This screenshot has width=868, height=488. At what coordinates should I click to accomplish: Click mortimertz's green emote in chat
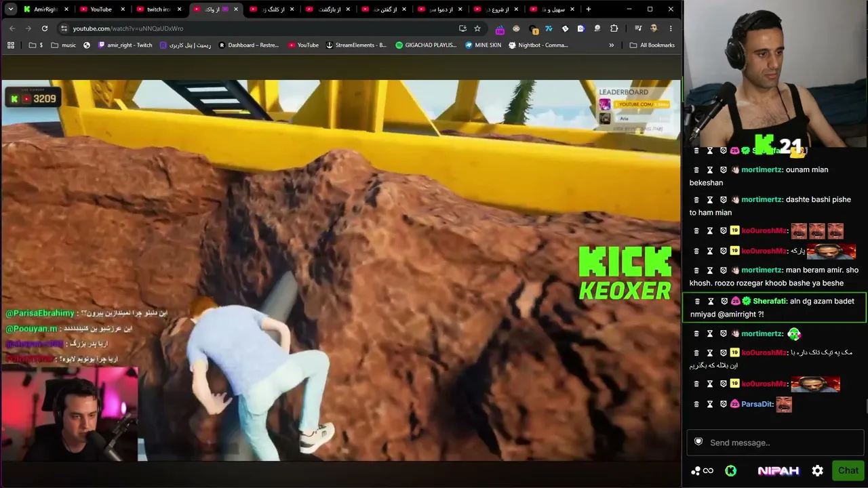(794, 333)
